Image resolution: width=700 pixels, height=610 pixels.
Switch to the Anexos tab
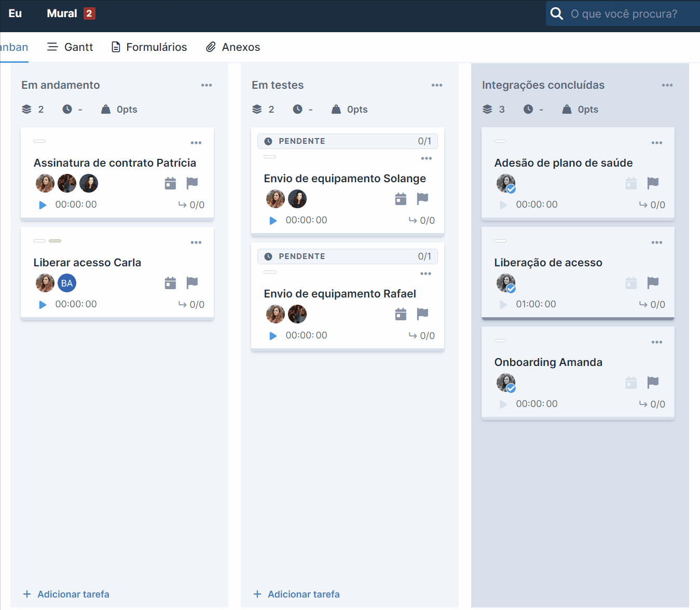(233, 47)
